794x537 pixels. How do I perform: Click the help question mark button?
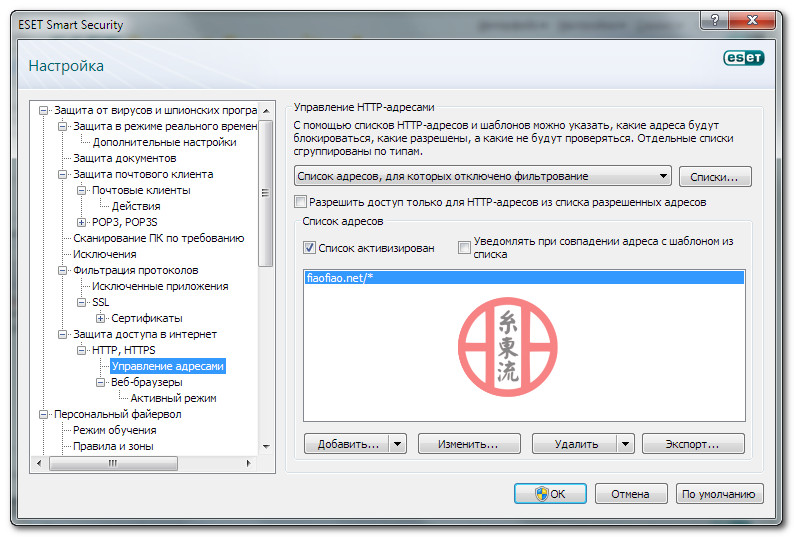click(x=714, y=20)
